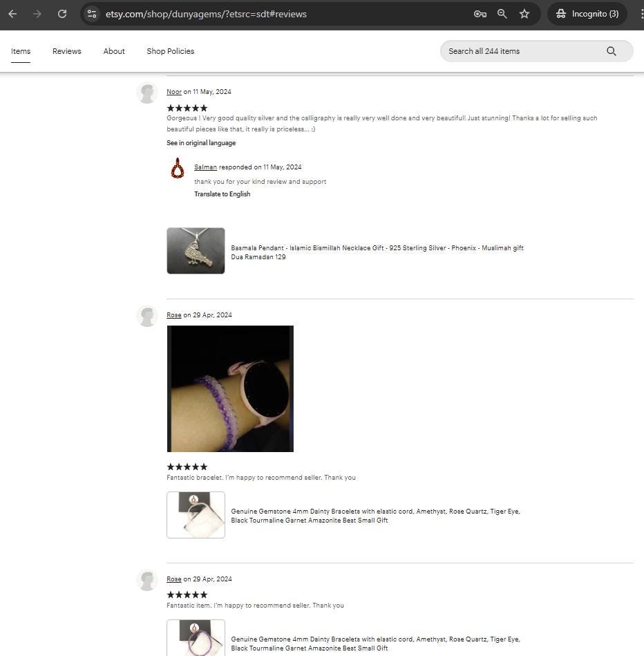Open Gemstone Bracelets title under 'Fantastic bracelet' review
The height and width of the screenshot is (656, 644).
click(x=375, y=516)
